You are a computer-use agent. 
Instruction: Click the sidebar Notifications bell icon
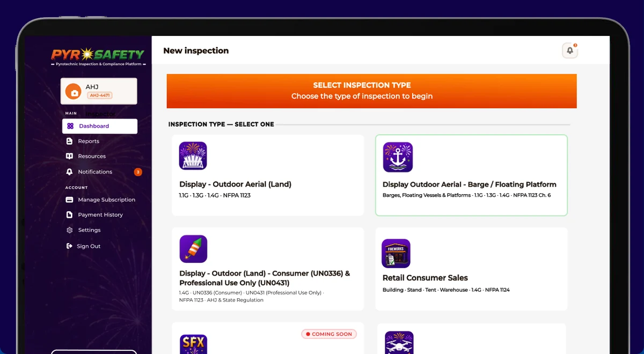(69, 172)
